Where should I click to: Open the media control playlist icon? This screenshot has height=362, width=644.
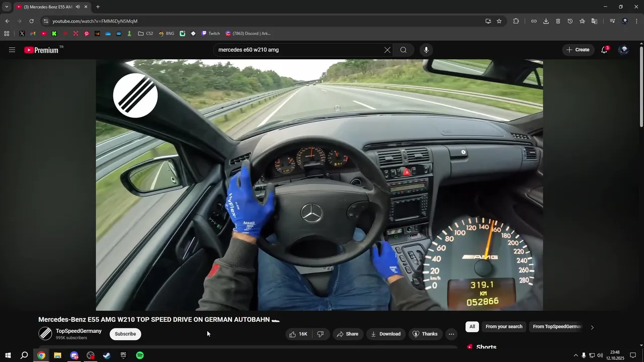click(612, 21)
